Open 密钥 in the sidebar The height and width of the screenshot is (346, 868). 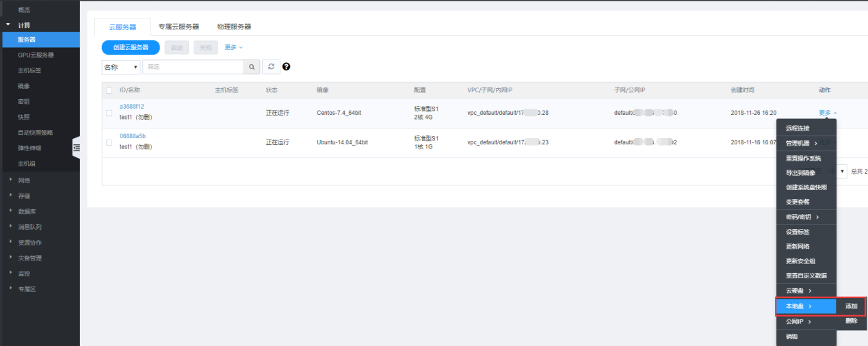[x=24, y=101]
